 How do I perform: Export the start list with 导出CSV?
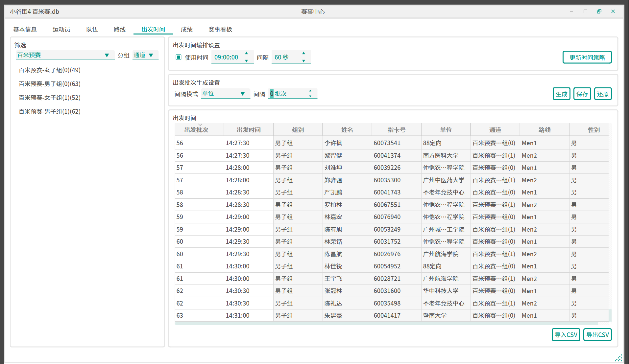pos(597,335)
